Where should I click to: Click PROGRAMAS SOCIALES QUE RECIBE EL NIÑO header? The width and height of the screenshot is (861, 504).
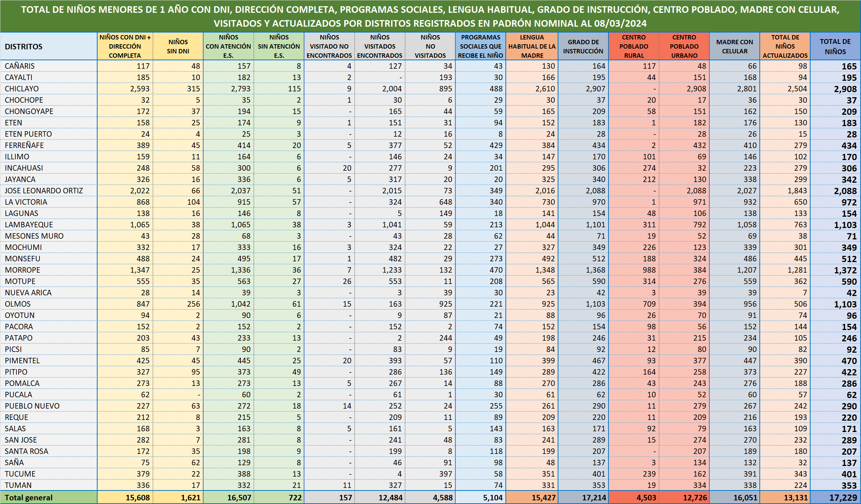click(x=481, y=46)
